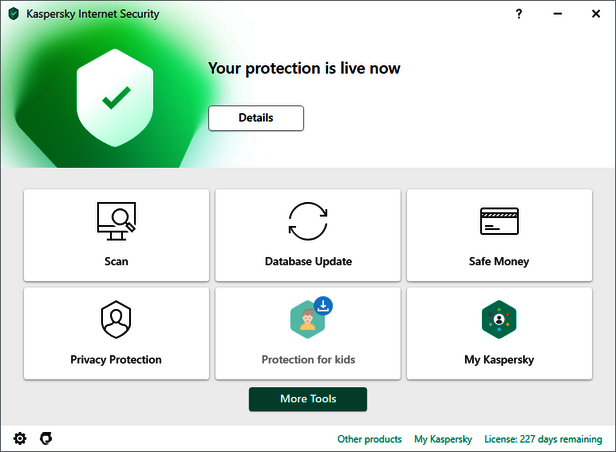
Task: Open the Scan tile
Action: pyautogui.click(x=116, y=235)
